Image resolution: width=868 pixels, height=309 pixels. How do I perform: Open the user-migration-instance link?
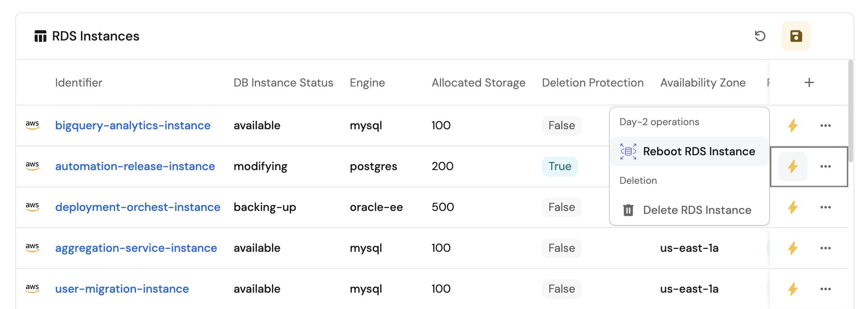coord(122,289)
